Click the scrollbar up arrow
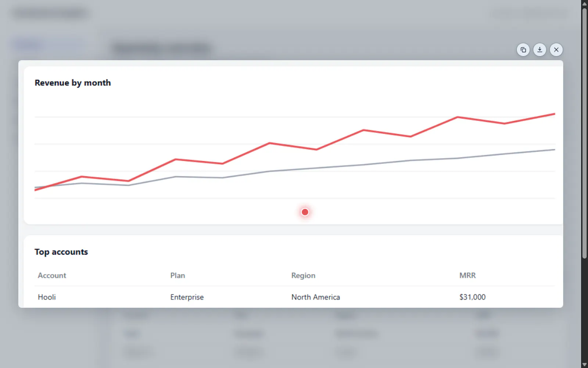The image size is (588, 368). (585, 3)
